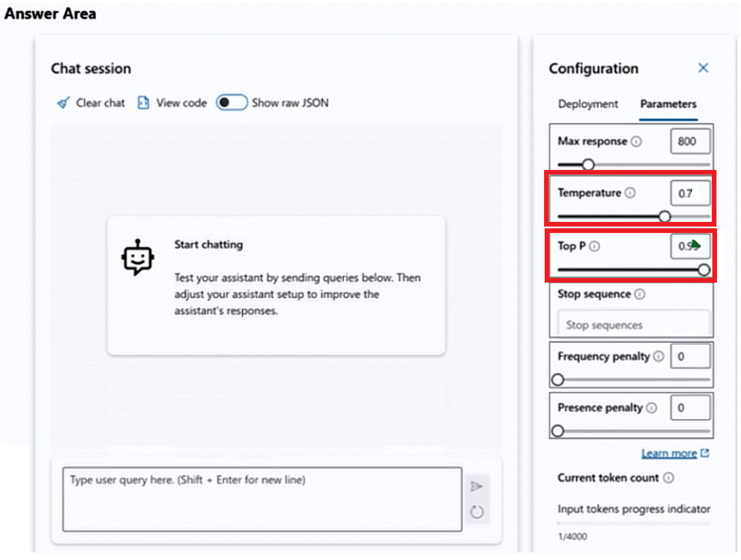
Task: Toggle the Show raw JSON switch
Action: [x=231, y=103]
